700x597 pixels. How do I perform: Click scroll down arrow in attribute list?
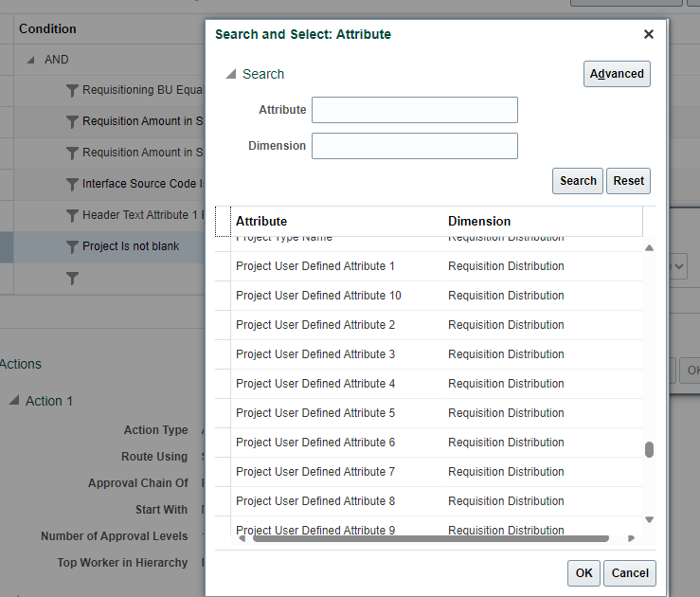[x=649, y=519]
